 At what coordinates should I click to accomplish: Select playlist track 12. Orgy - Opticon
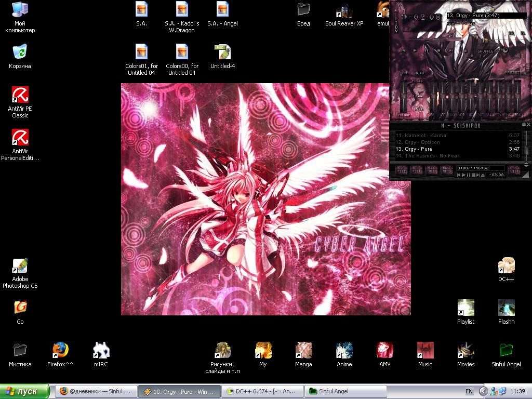457,142
